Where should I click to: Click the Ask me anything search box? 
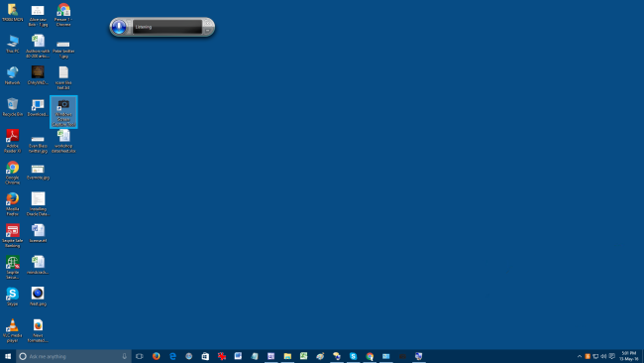[x=74, y=356]
